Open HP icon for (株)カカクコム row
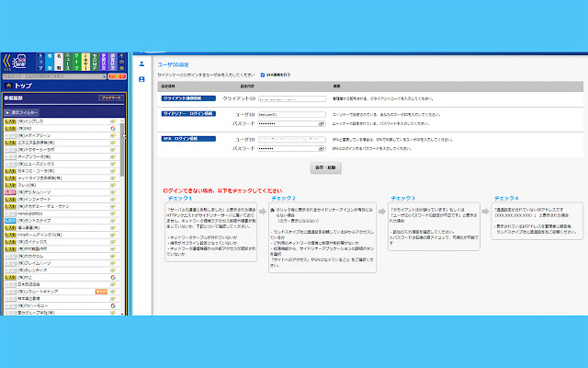This screenshot has height=368, width=588. (x=113, y=256)
